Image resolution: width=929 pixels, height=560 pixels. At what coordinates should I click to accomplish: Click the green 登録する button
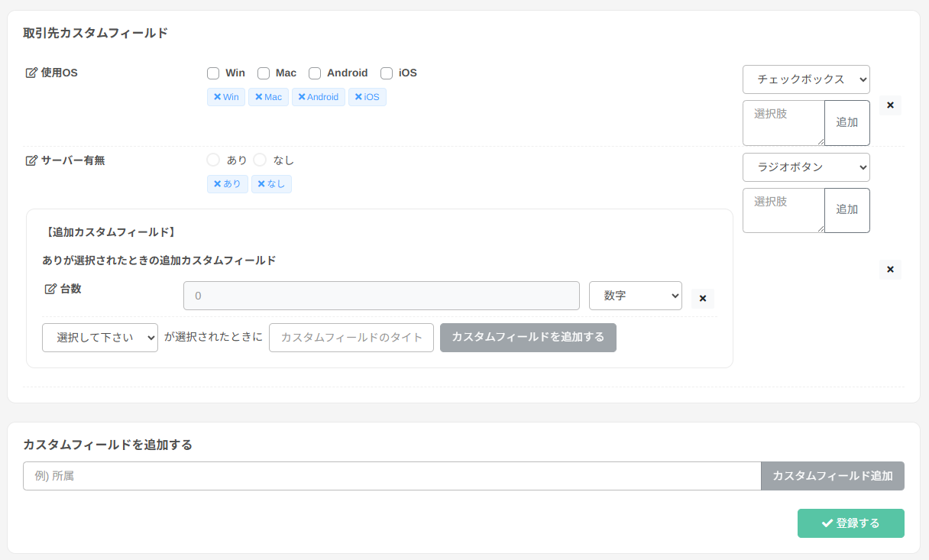851,523
